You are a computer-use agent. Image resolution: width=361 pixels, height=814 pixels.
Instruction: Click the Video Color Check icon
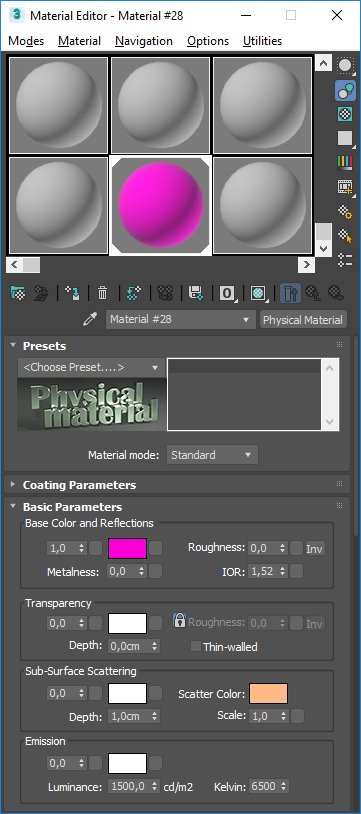coord(345,162)
